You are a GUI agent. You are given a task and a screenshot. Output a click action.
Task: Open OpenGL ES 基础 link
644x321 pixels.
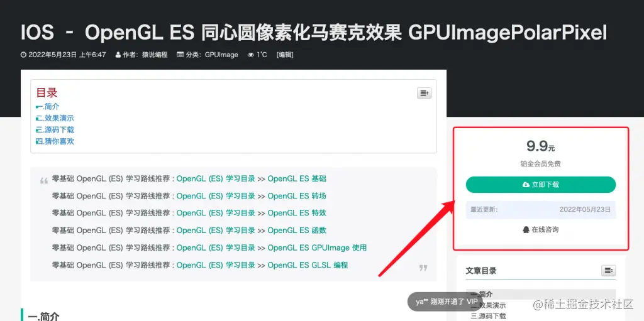click(297, 178)
